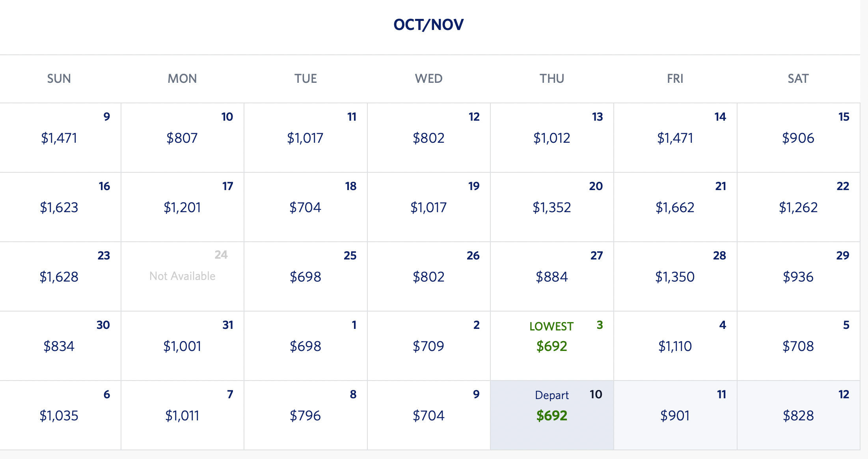Select the $1,662 fare on Friday the 21st
868x459 pixels.
[x=675, y=207]
